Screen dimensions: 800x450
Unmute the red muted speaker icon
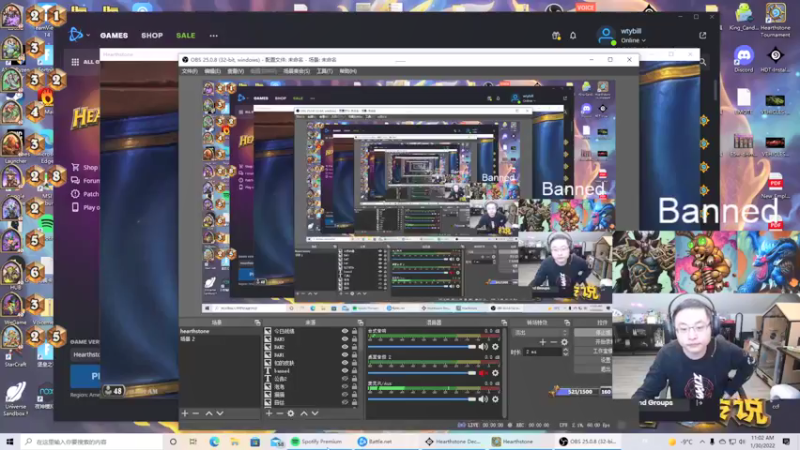point(483,373)
